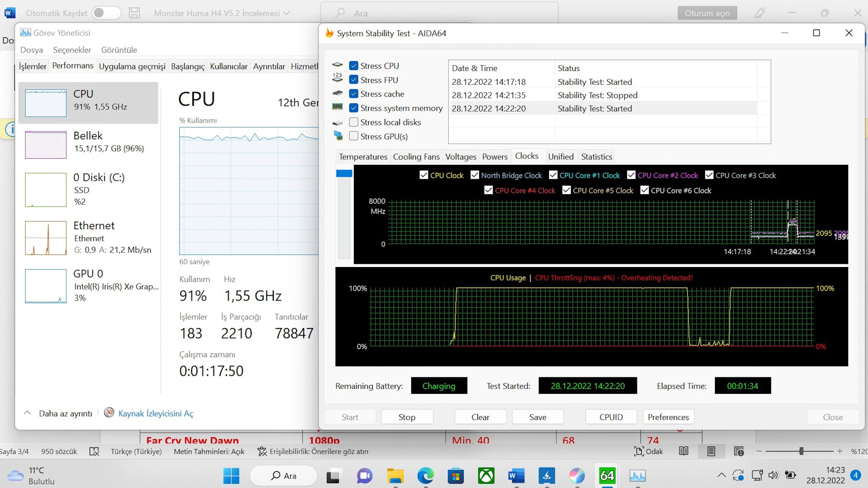Click Resource Monitor icon at bottom

(x=109, y=413)
